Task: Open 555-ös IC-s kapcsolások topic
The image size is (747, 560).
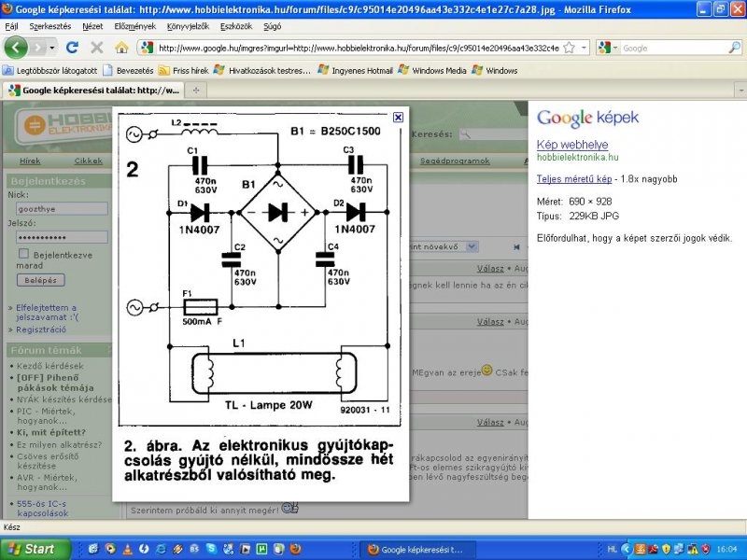Action: pos(42,508)
